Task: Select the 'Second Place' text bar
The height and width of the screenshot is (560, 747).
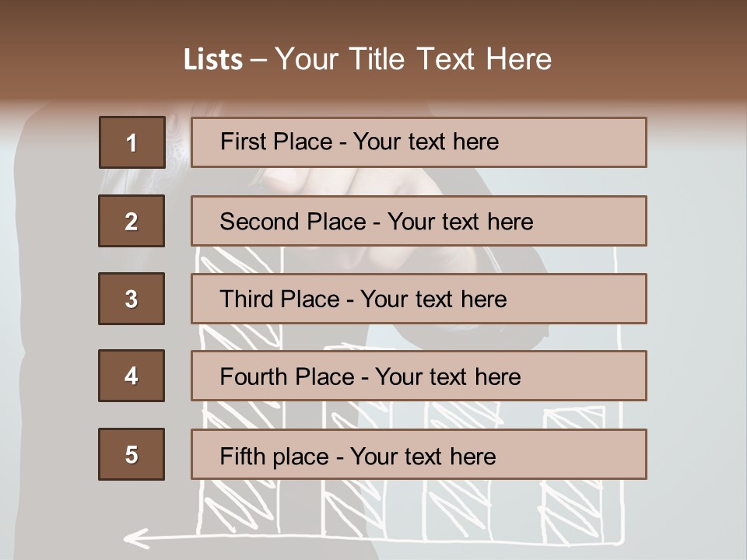Action: [419, 221]
